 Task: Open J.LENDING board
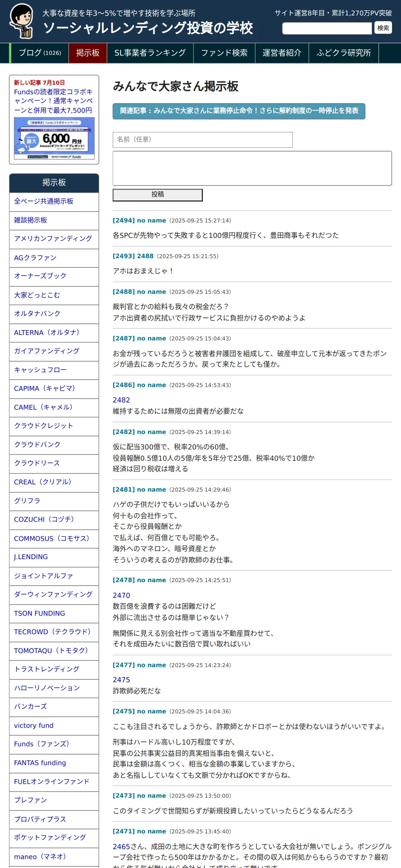pyautogui.click(x=54, y=557)
